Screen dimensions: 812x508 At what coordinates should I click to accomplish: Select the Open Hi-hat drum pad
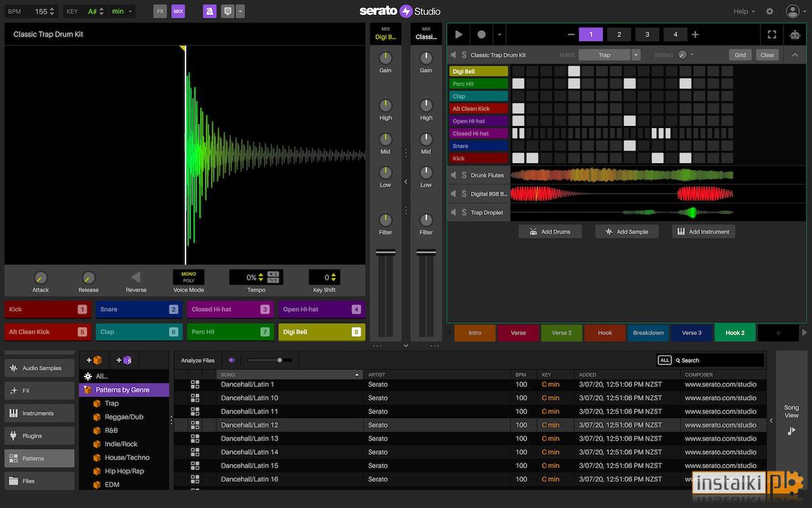(x=321, y=310)
